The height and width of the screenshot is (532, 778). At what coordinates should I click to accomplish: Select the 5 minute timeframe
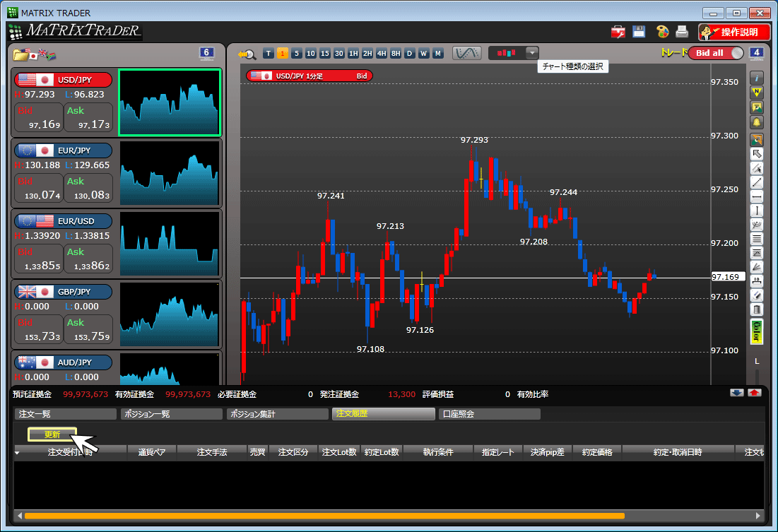coord(297,54)
